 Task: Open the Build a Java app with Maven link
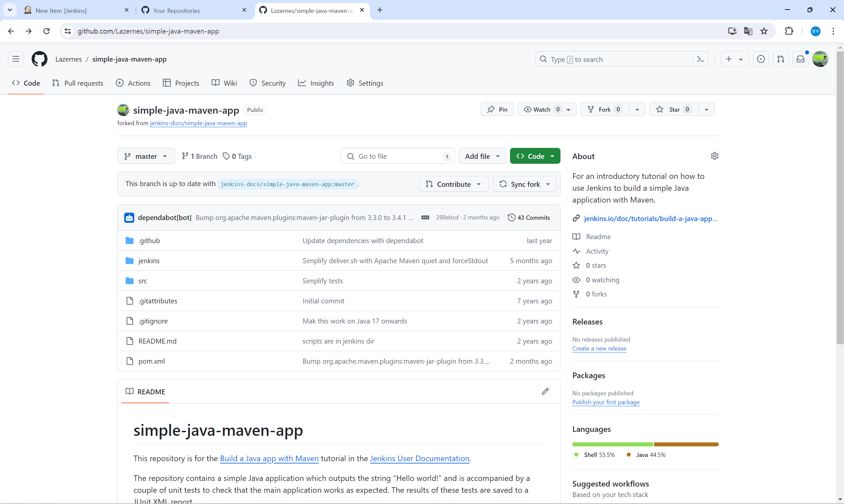[x=269, y=458]
